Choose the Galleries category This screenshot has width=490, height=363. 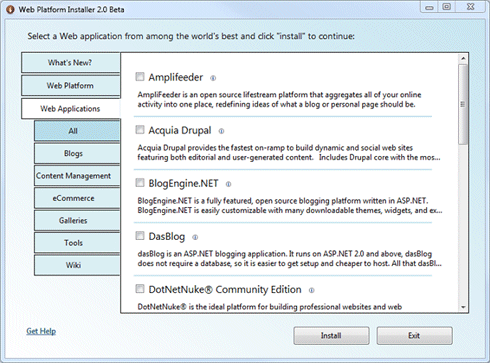(77, 220)
